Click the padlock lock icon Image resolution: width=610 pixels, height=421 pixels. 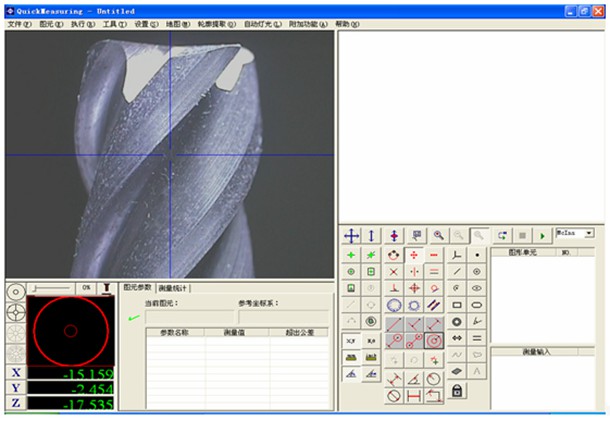(457, 390)
